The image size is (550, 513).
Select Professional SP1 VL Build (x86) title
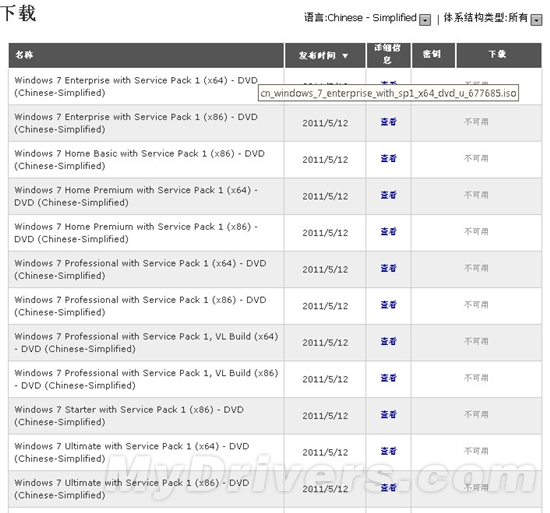(x=146, y=379)
